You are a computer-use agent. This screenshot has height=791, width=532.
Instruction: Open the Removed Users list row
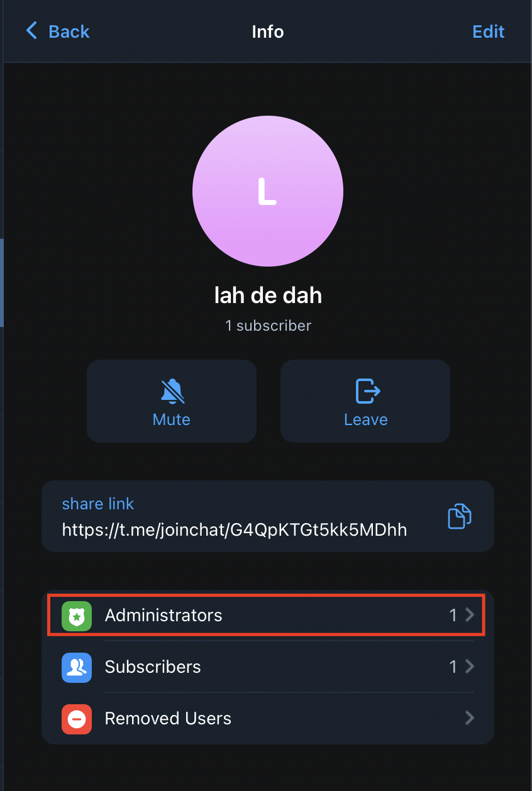pos(268,718)
